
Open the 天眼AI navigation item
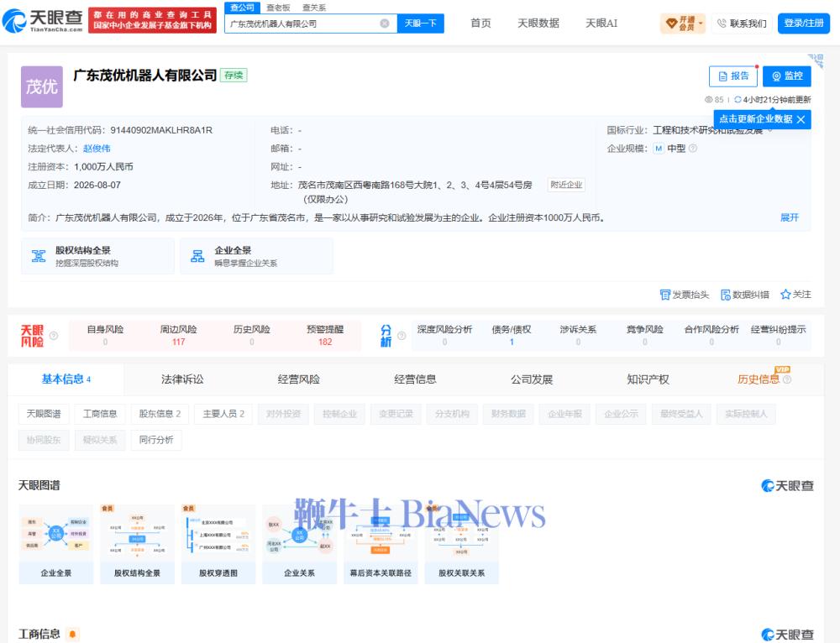click(x=601, y=23)
